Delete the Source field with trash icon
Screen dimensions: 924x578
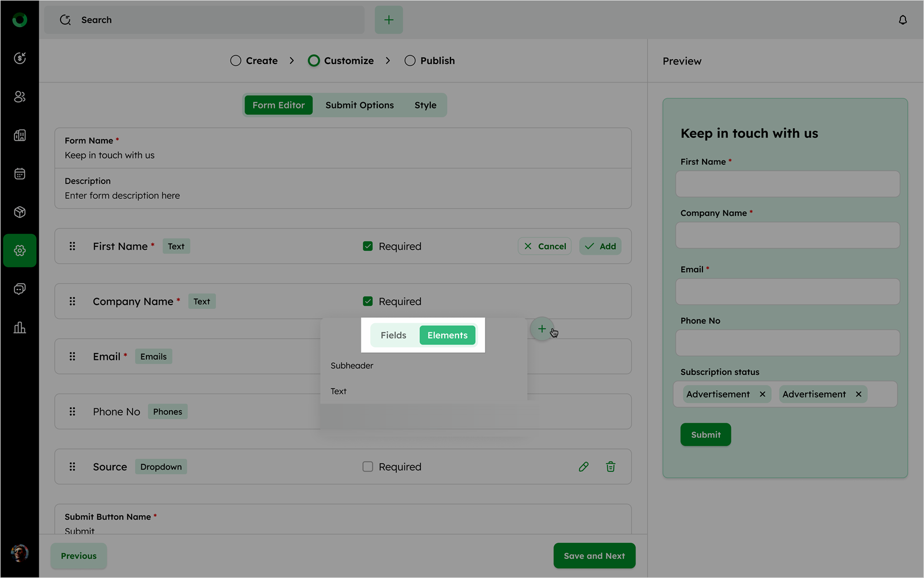point(610,467)
